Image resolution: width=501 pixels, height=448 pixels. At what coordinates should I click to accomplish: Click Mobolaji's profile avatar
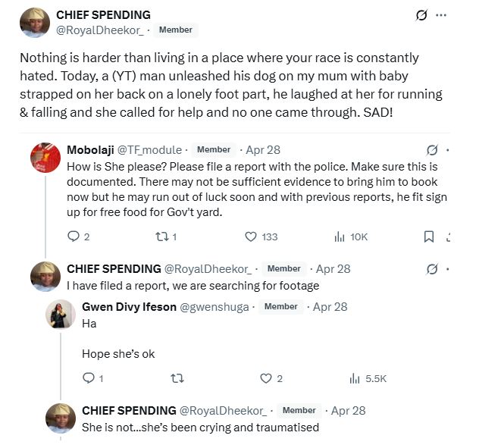click(45, 157)
